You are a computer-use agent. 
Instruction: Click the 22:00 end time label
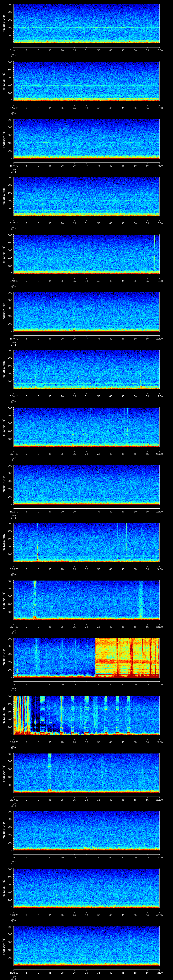click(x=160, y=454)
